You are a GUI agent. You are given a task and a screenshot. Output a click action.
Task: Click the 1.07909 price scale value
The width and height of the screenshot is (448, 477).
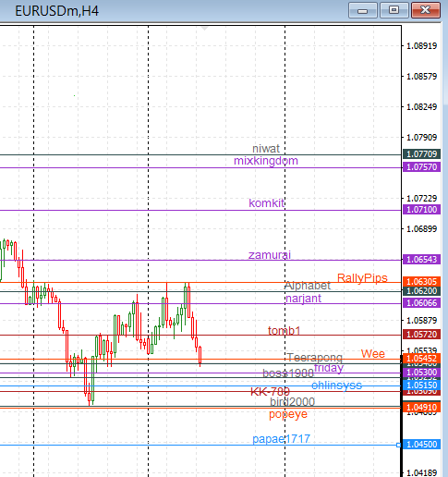(421, 138)
